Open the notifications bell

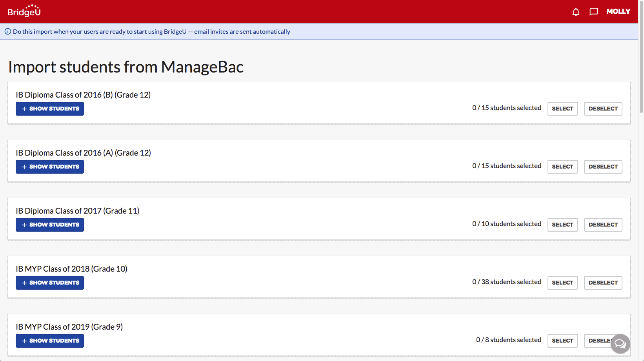576,12
